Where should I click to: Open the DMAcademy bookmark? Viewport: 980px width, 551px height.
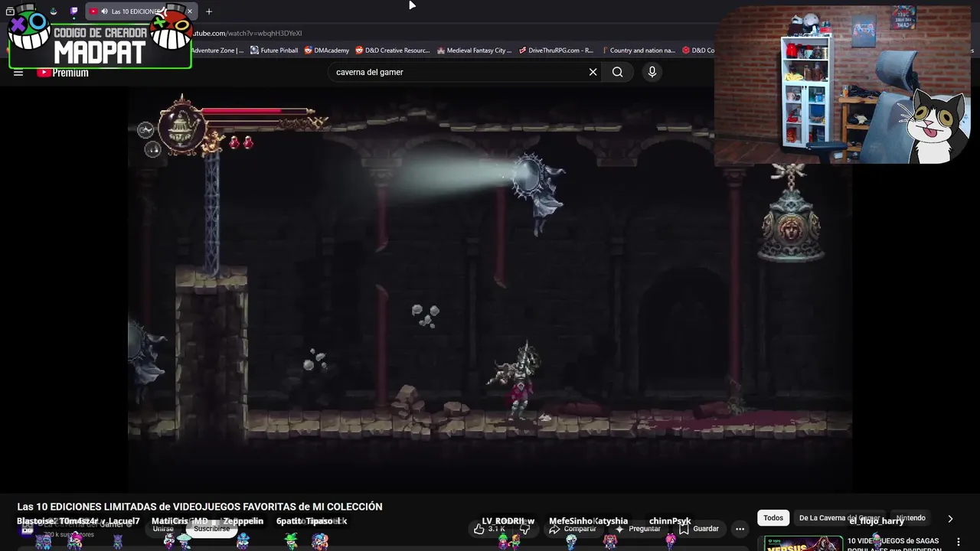[x=326, y=51]
